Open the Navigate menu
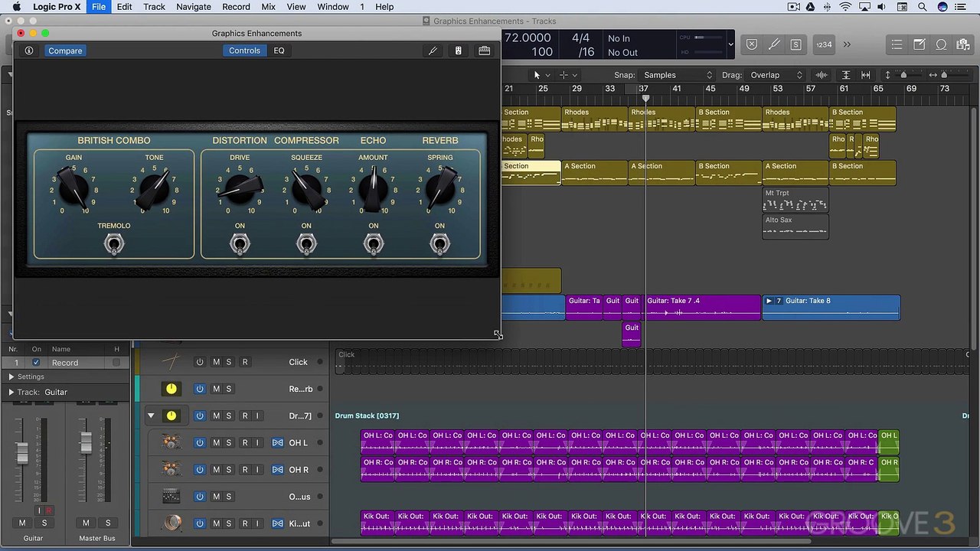 [x=194, y=7]
